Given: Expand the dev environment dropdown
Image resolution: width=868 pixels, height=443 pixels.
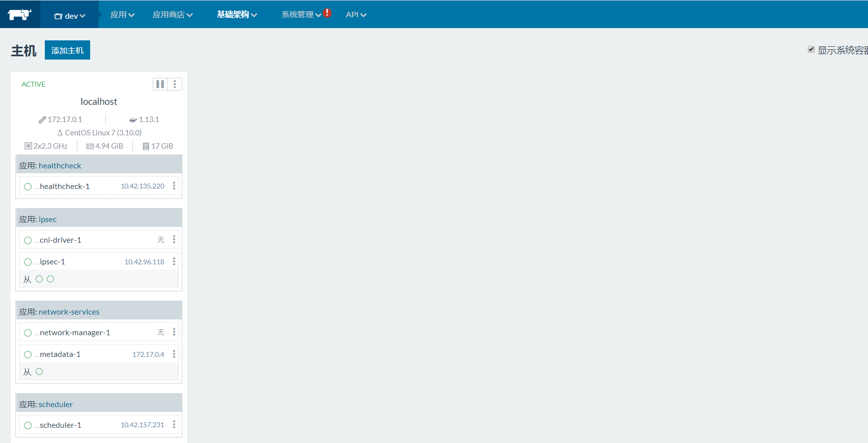Looking at the screenshot, I should tap(69, 16).
